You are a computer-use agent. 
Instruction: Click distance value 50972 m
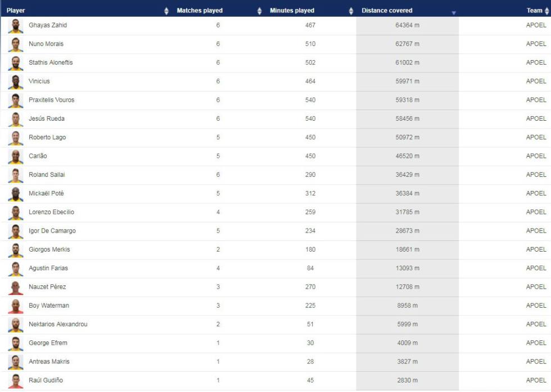(x=407, y=137)
